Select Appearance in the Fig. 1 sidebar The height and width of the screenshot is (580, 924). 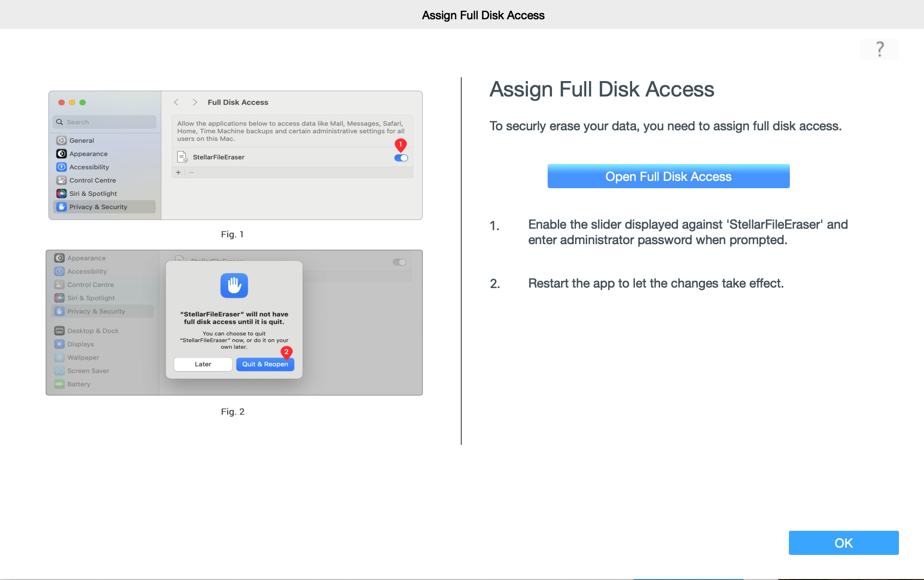(x=104, y=153)
